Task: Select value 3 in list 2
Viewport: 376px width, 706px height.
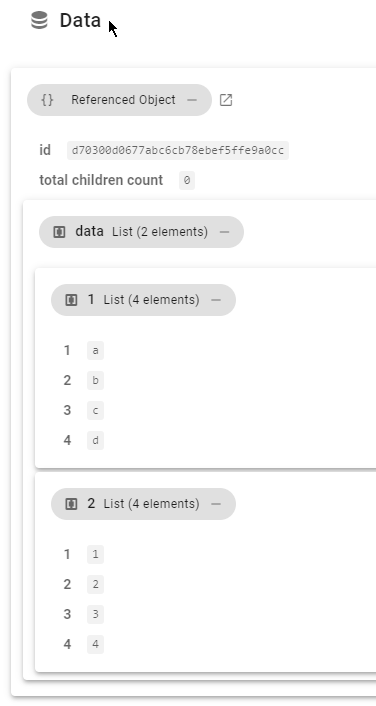Action: [x=95, y=615]
